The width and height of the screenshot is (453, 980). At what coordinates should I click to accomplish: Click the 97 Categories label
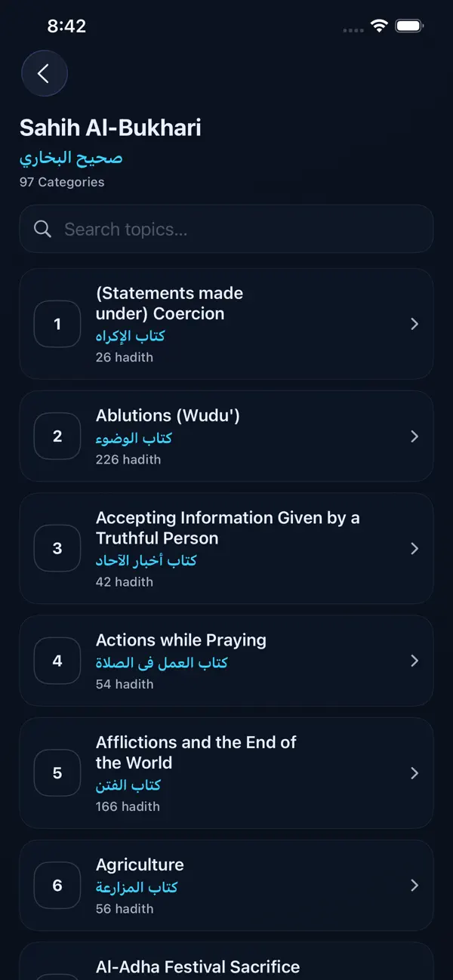click(x=62, y=182)
